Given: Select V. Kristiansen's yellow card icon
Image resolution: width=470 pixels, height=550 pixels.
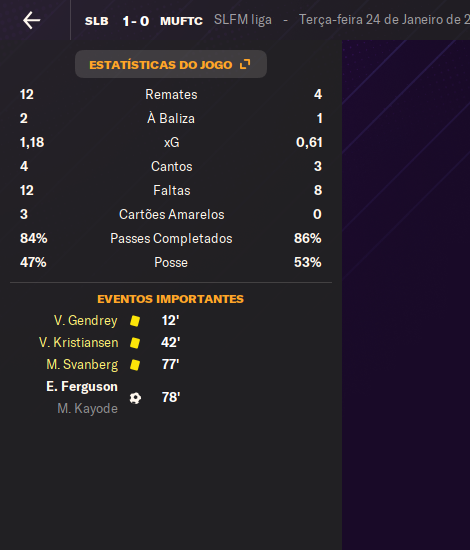Looking at the screenshot, I should click(x=135, y=343).
